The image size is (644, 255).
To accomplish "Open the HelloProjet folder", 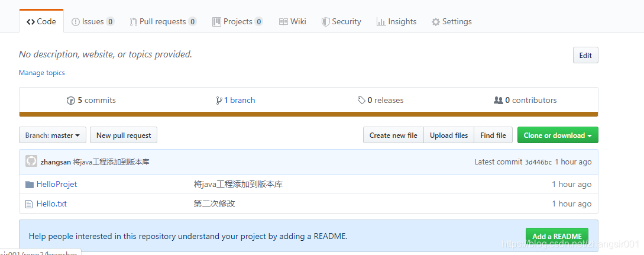I will tap(57, 185).
